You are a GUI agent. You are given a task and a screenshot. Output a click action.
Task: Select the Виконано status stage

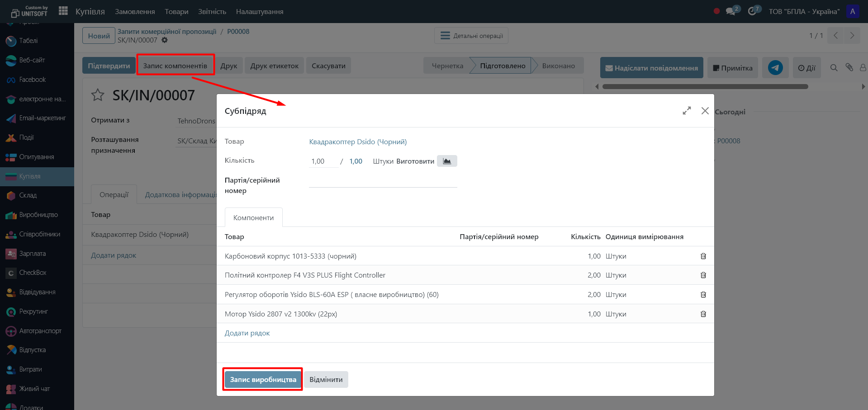coord(558,66)
